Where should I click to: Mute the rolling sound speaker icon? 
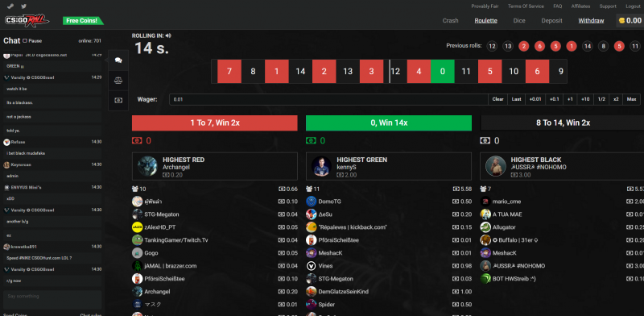point(168,35)
